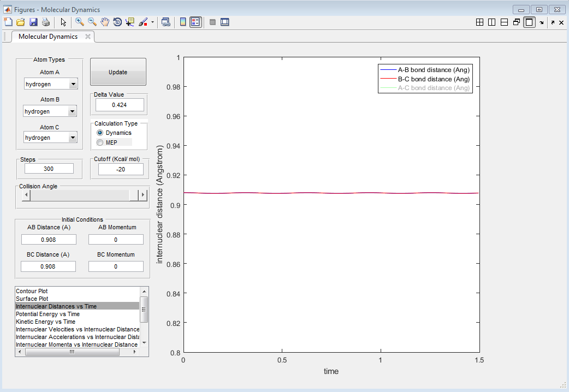This screenshot has height=392, width=569.
Task: Toggle the Insert Legend toolbar button
Action: click(195, 22)
